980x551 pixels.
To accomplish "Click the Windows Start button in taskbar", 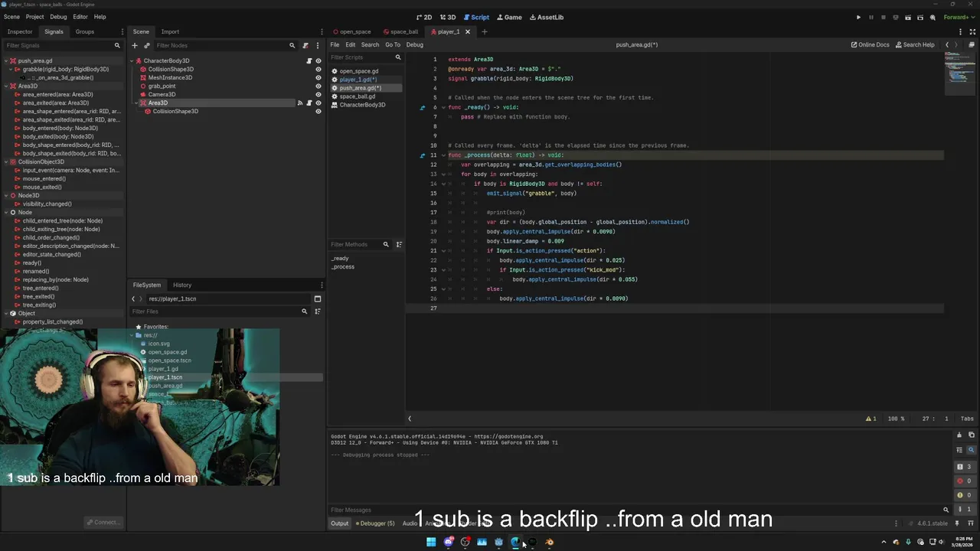I will pyautogui.click(x=431, y=542).
